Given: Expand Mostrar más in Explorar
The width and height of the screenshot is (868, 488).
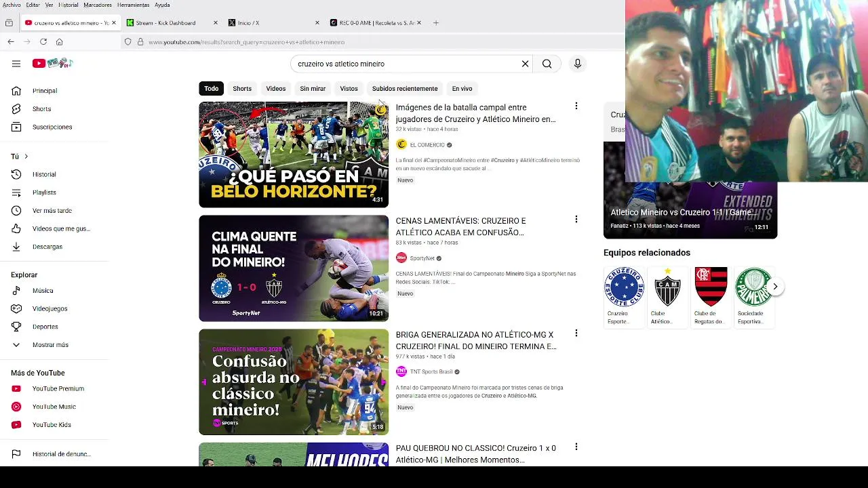Looking at the screenshot, I should [x=50, y=345].
